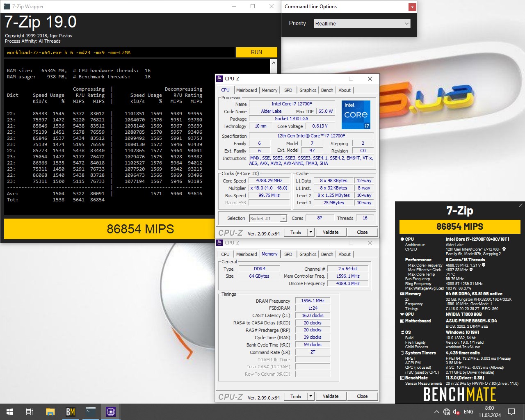Click GPU icon in BenchMate panel

(402, 314)
